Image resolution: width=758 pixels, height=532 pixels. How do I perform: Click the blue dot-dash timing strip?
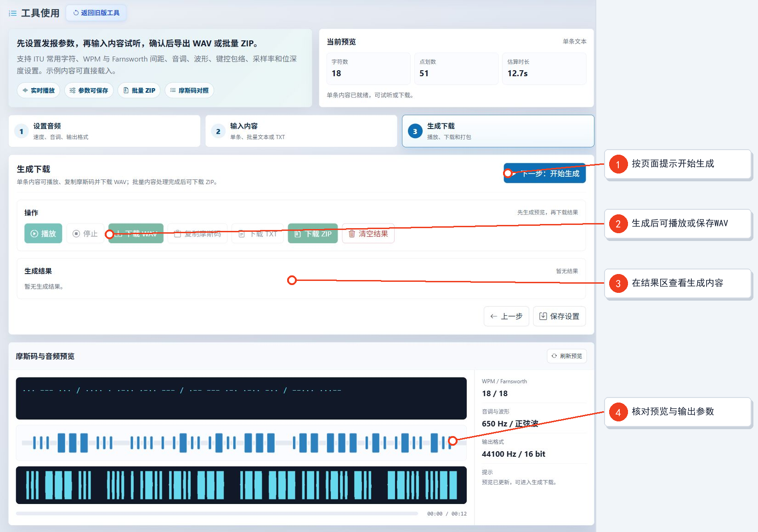(241, 443)
